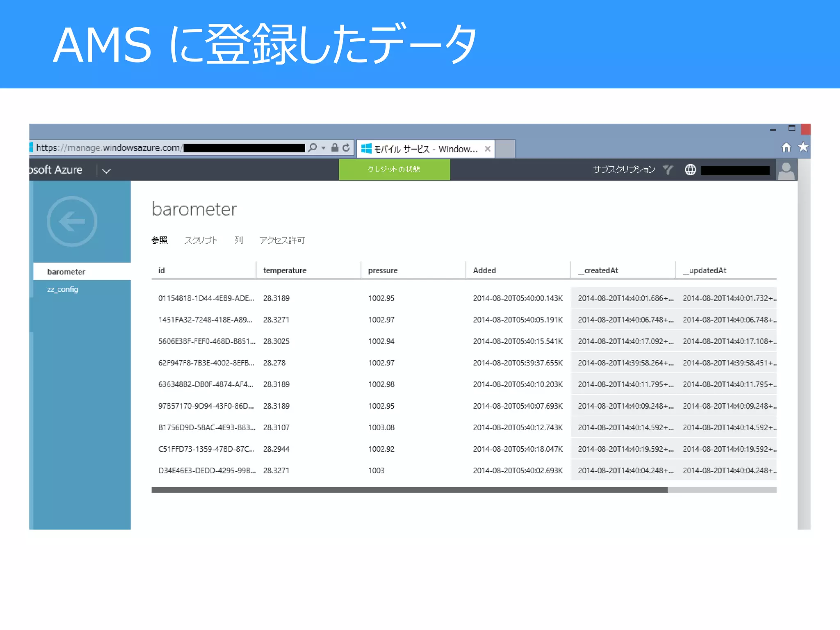The image size is (840, 630).
Task: Click the __createdAt column header
Action: [x=623, y=270]
